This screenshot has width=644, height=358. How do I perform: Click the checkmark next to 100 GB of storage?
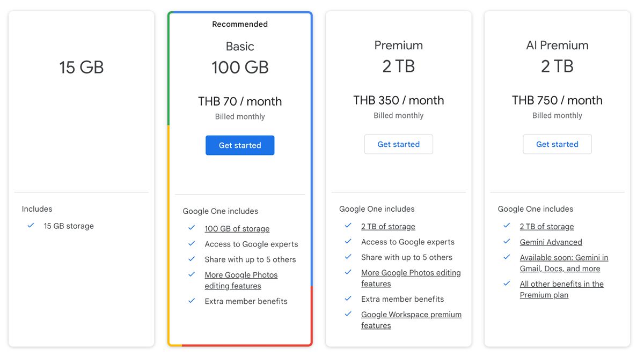click(192, 228)
